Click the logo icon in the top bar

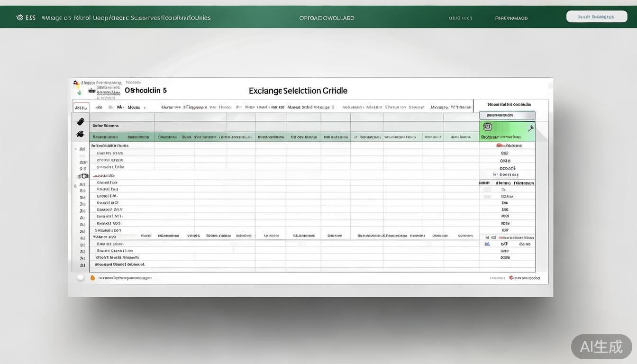click(19, 18)
